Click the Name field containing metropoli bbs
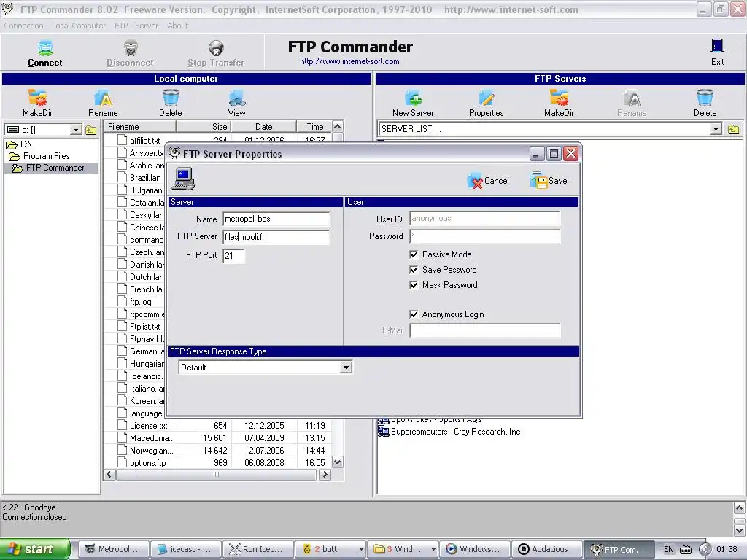747x560 pixels. [x=276, y=219]
